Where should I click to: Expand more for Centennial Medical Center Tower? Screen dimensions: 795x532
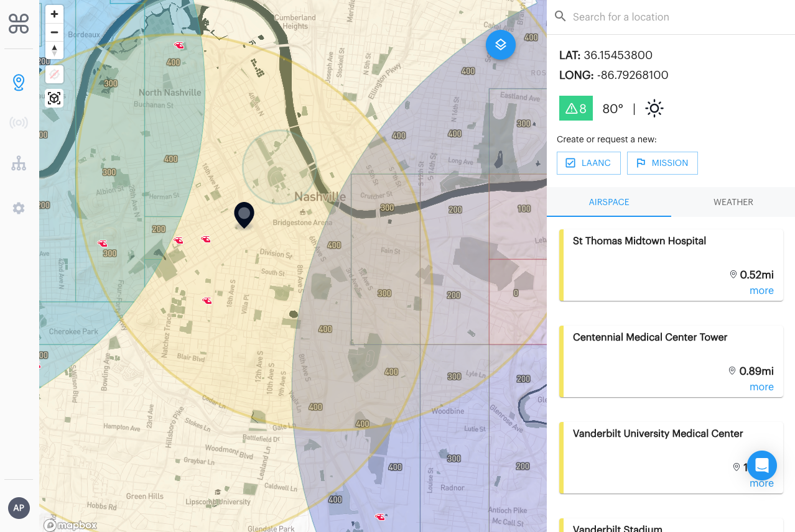click(x=761, y=387)
